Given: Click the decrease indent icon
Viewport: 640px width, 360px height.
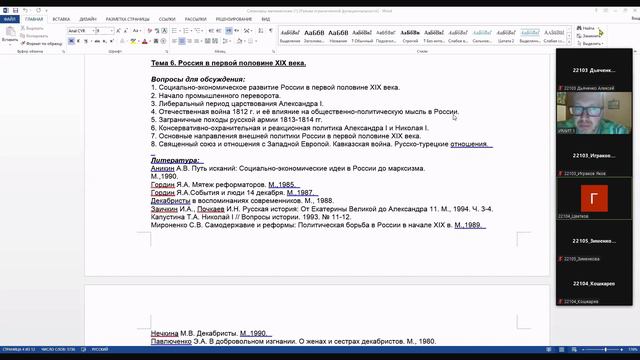Looking at the screenshot, I should (211, 31).
